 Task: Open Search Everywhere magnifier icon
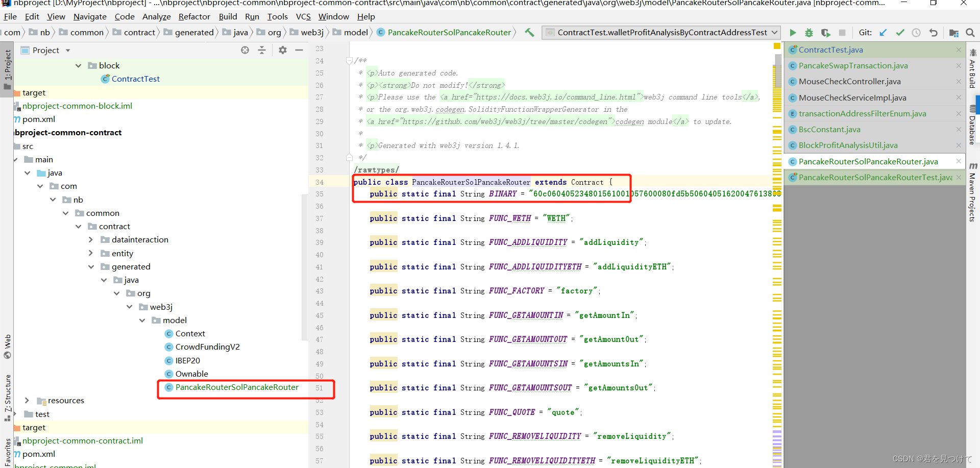click(970, 32)
